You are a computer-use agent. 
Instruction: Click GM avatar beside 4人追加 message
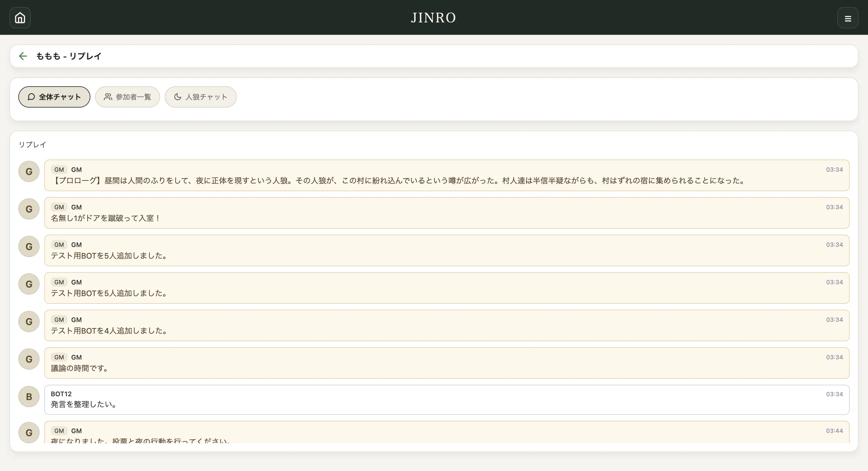[x=29, y=322]
